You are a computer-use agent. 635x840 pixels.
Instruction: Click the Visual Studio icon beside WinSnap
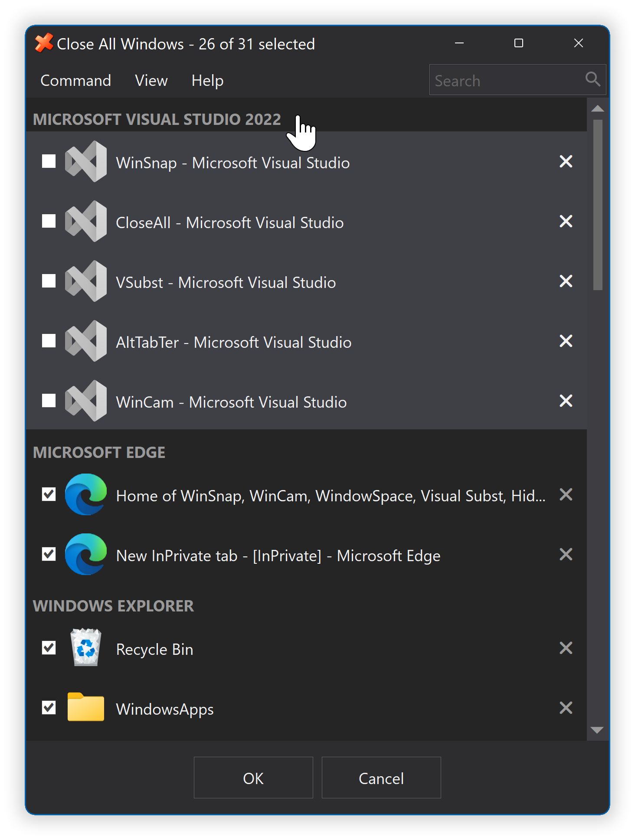86,162
